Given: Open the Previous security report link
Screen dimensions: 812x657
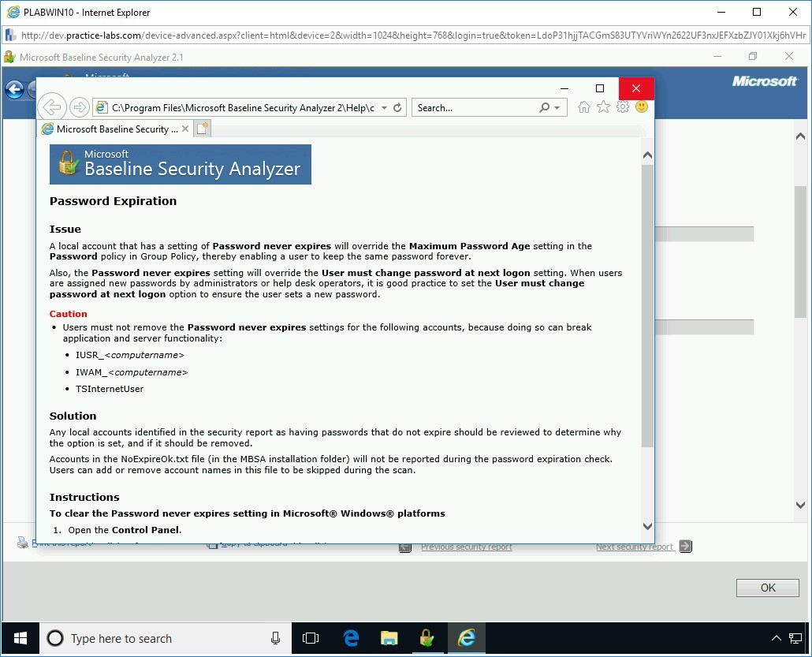Looking at the screenshot, I should click(x=466, y=547).
